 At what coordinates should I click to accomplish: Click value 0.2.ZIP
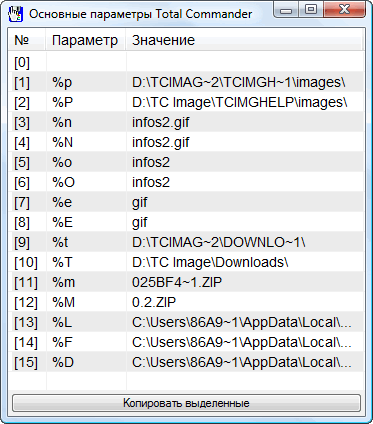(154, 302)
